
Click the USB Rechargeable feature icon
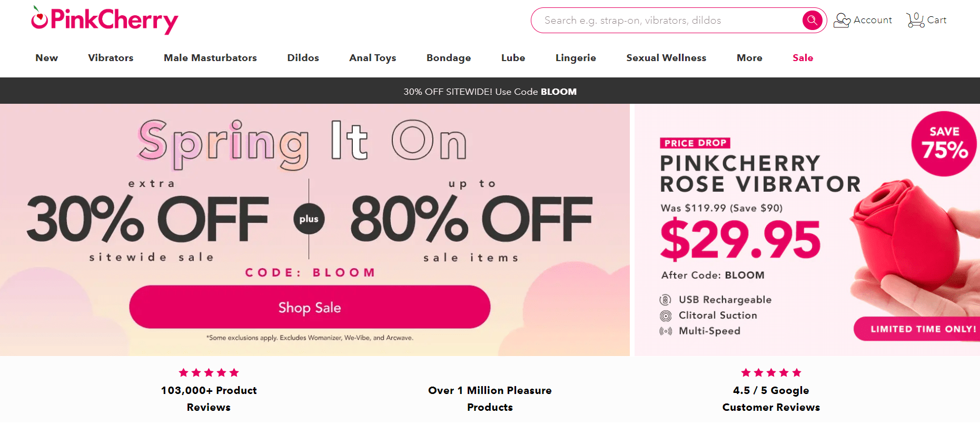pyautogui.click(x=666, y=300)
